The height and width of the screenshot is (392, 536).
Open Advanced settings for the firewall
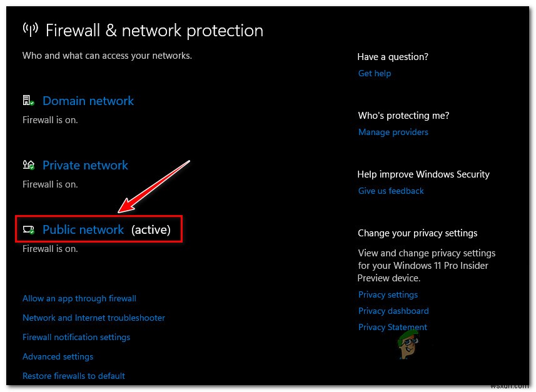(58, 356)
